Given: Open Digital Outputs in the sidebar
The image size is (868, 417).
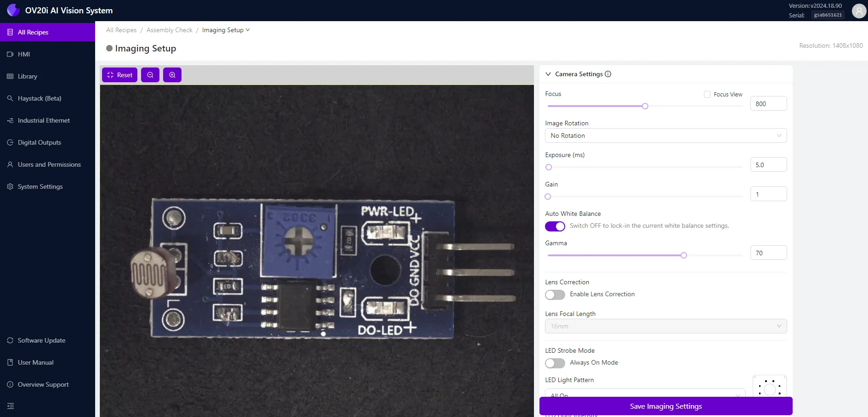Looking at the screenshot, I should click(39, 142).
